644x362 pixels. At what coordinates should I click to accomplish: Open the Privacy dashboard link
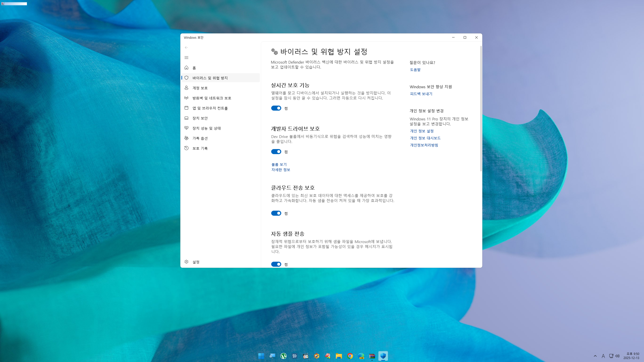pos(425,138)
